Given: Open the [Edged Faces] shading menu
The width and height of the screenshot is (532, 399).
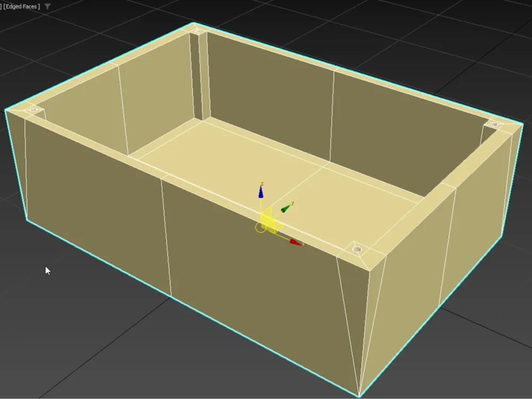Looking at the screenshot, I should click(x=21, y=6).
